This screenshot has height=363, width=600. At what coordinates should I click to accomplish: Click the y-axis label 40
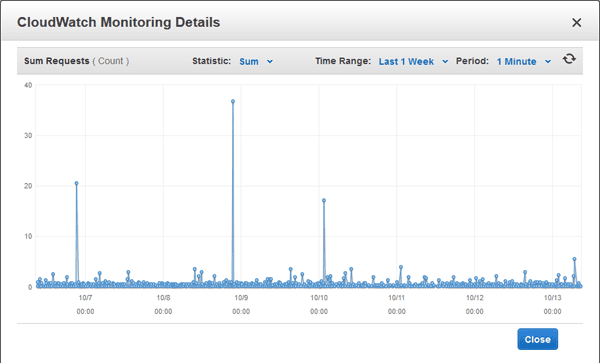(28, 85)
